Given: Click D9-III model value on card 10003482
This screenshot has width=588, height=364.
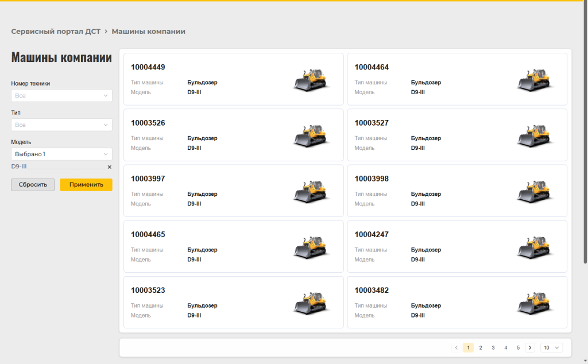Looking at the screenshot, I should 418,315.
